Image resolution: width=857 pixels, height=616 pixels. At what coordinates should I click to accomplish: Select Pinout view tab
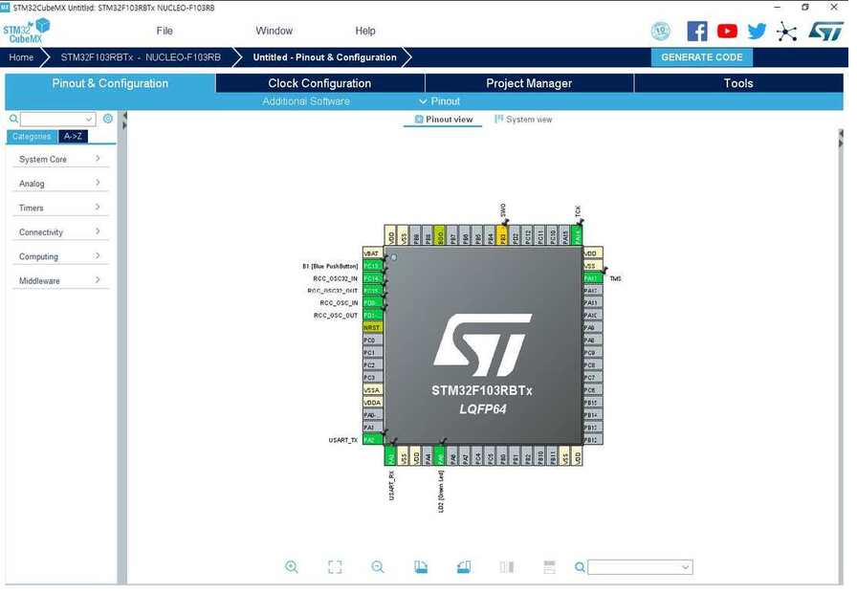tap(443, 120)
